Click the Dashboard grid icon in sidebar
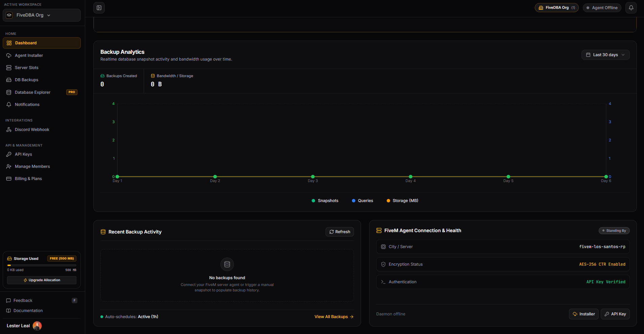Image resolution: width=644 pixels, height=334 pixels. pyautogui.click(x=9, y=43)
